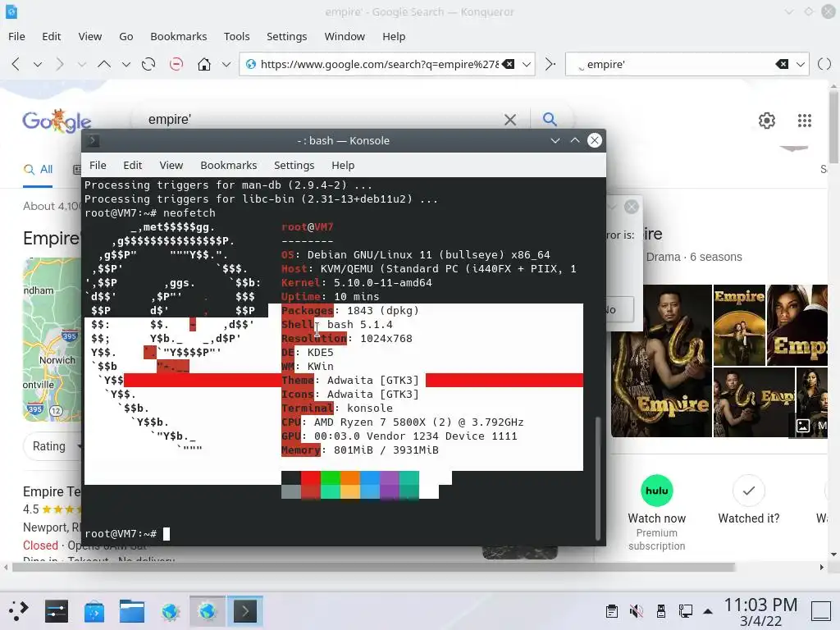Open the home button dropdown arrow
The height and width of the screenshot is (630, 840).
pyautogui.click(x=226, y=64)
